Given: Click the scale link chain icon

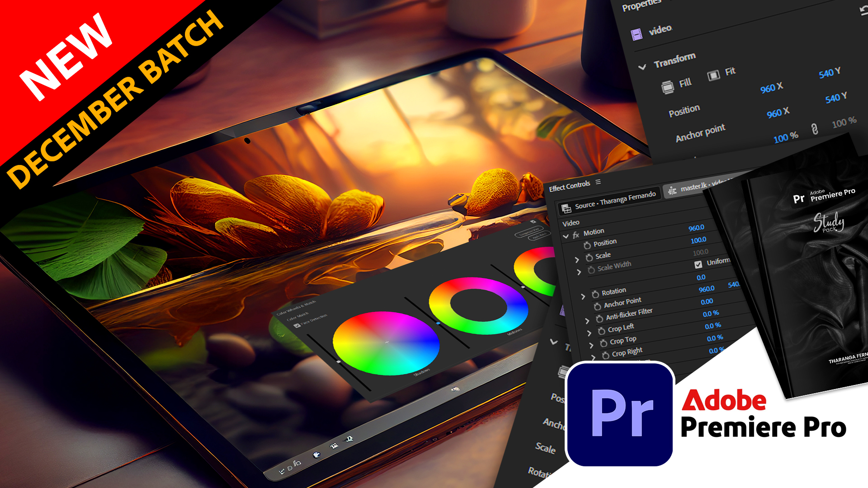Looking at the screenshot, I should click(814, 129).
